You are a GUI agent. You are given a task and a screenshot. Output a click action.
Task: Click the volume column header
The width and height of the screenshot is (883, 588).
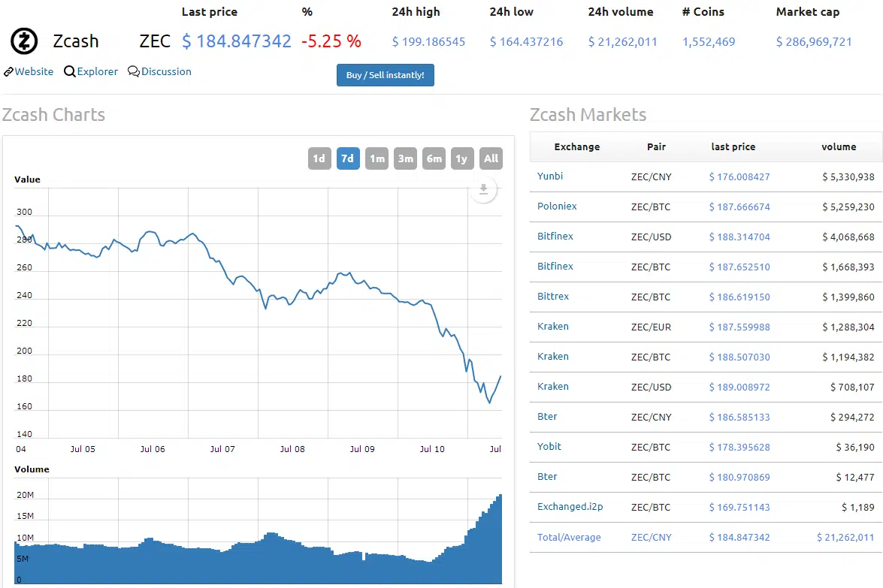[x=839, y=147]
